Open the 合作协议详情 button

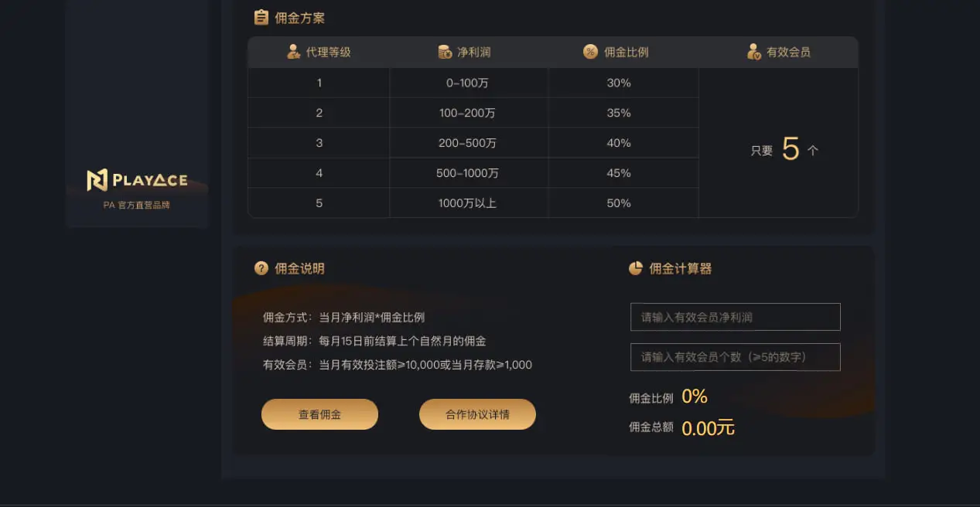pos(477,414)
